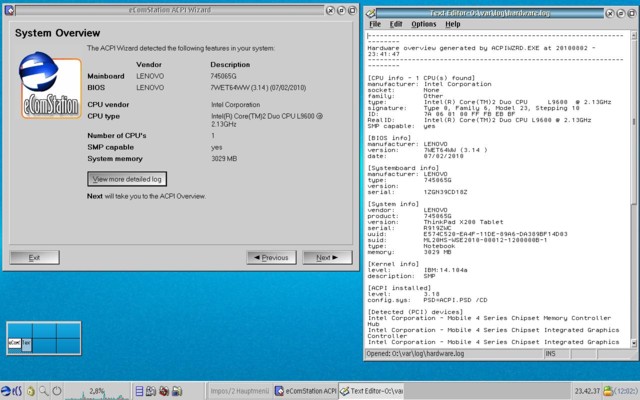The height and width of the screenshot is (400, 640).
Task: Open the ACPI Wizard title bar system menu icon
Action: (x=9, y=10)
